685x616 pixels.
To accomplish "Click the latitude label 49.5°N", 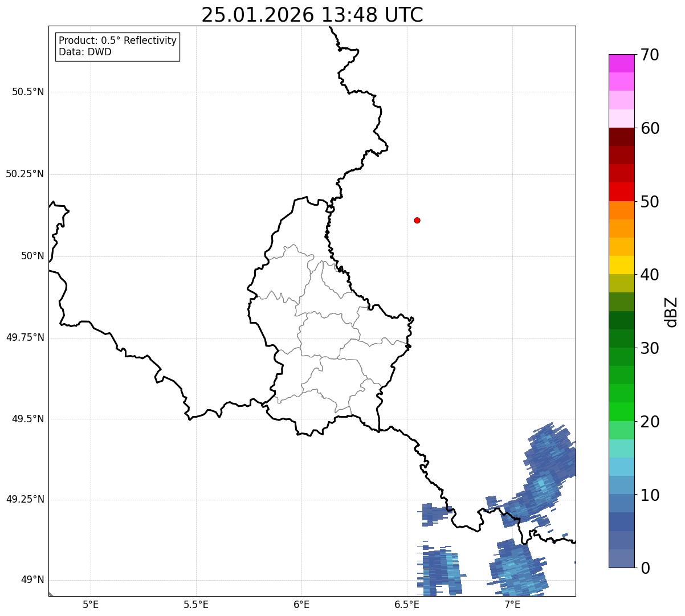I will 28,419.
